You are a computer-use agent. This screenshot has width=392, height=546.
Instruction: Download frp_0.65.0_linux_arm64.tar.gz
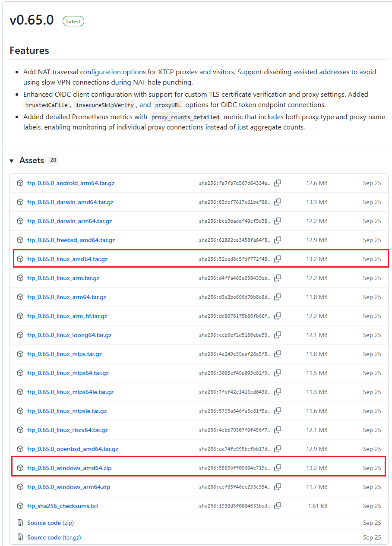coord(66,297)
